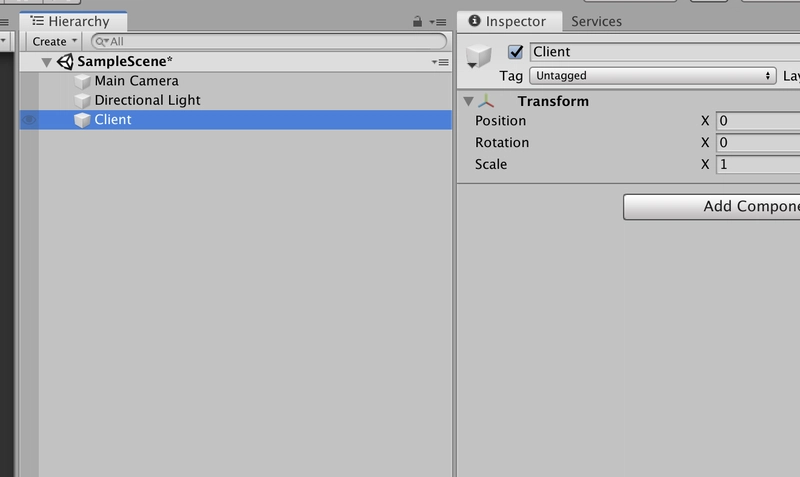The height and width of the screenshot is (477, 800).
Task: Click the Main Camera cube icon
Action: [82, 82]
